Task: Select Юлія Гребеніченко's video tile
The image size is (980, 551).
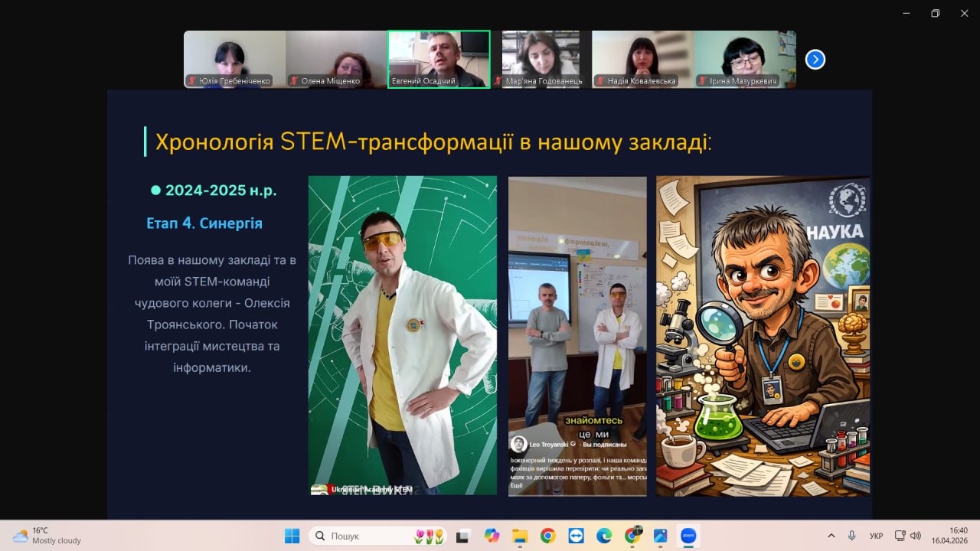Action: pos(234,59)
